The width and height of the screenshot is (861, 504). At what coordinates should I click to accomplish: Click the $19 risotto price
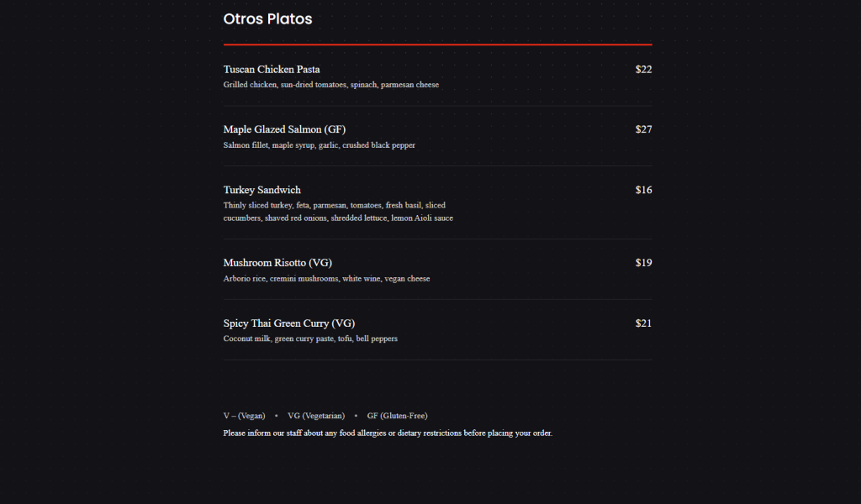(x=643, y=263)
